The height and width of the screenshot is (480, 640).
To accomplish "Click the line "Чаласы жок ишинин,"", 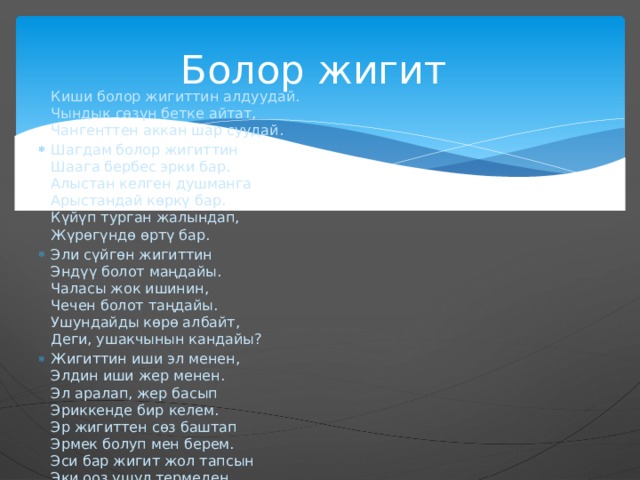I will click(x=130, y=289).
